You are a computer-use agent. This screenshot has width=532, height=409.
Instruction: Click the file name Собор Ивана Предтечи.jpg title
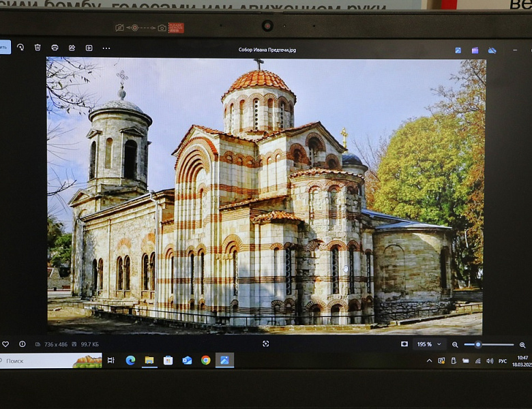[267, 50]
